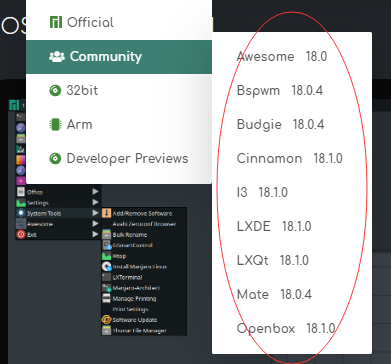The width and height of the screenshot is (391, 364).
Task: Open the 32bit editions entry
Action: click(119, 90)
